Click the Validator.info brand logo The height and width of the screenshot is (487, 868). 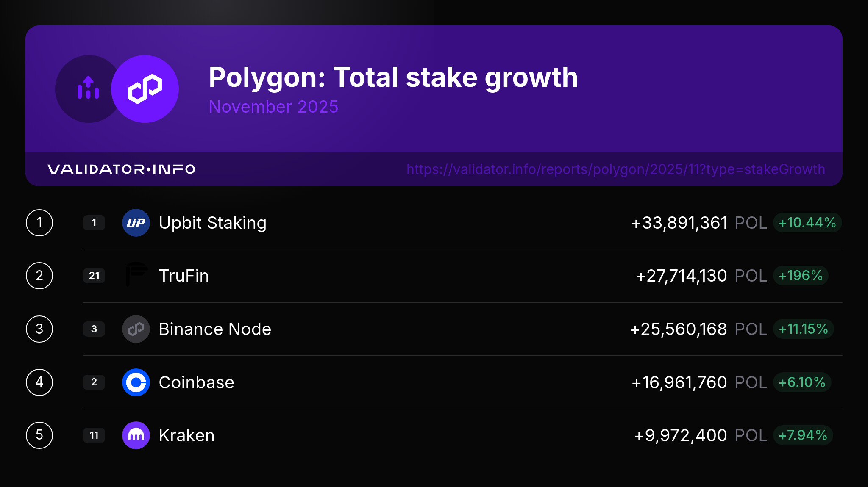click(x=121, y=169)
